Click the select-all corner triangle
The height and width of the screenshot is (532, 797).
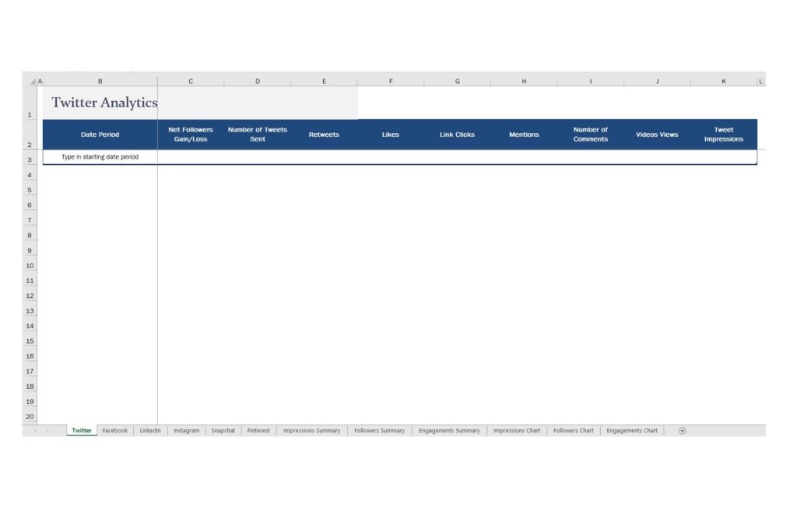tap(32, 82)
